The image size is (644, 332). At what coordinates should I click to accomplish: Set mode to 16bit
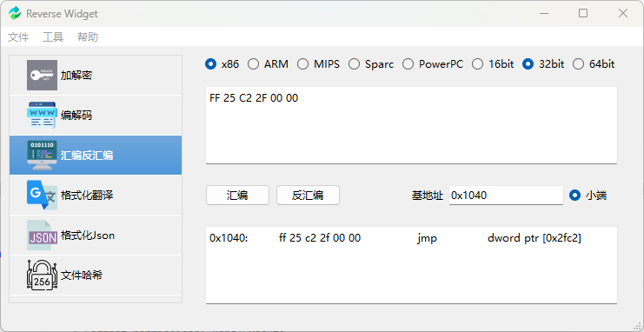(493, 64)
